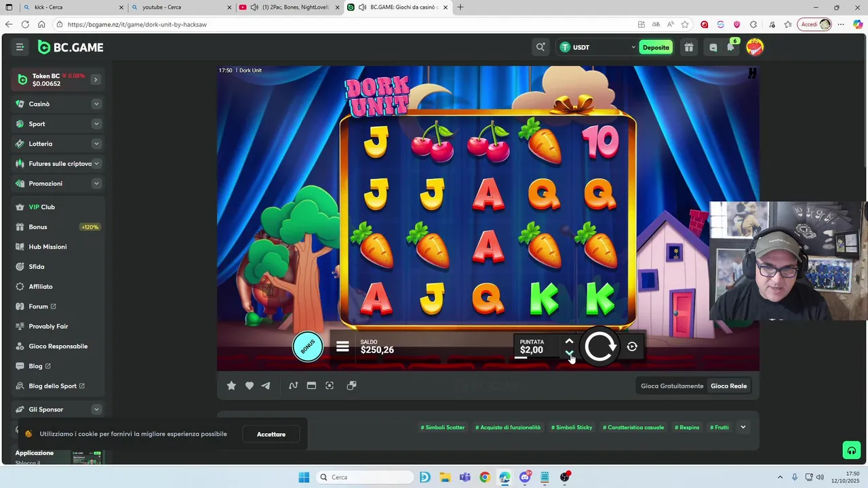Open the autoplay spin icon
Image resolution: width=868 pixels, height=488 pixels.
(x=632, y=346)
